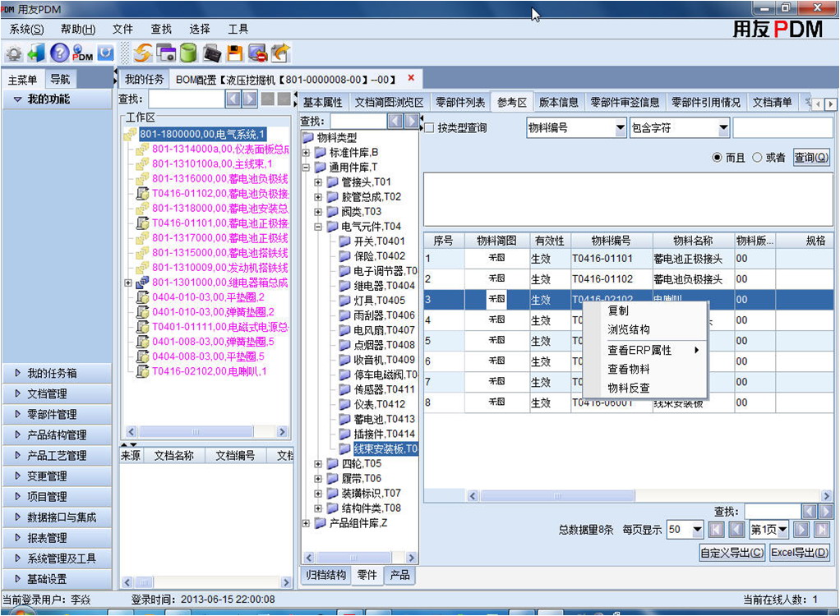The image size is (840, 616).
Task: Expand 产品结构管理 in left sidebar
Action: click(57, 434)
